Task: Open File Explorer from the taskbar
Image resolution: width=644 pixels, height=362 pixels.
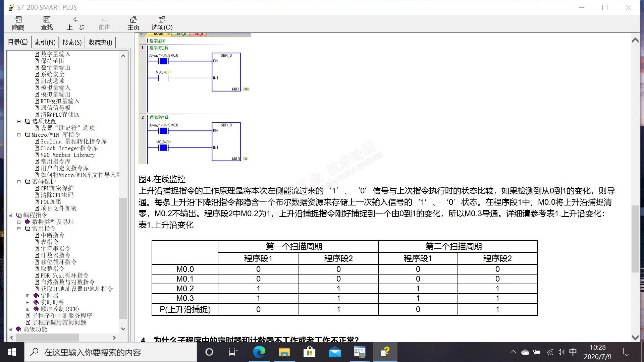Action: click(284, 352)
